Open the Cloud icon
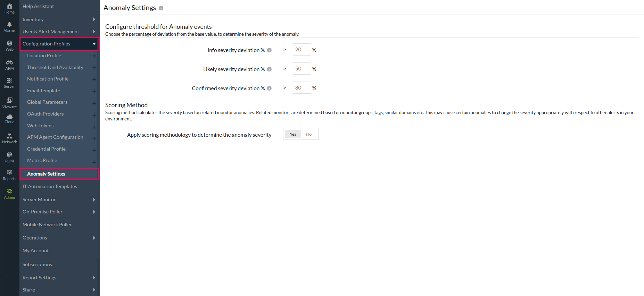The width and height of the screenshot is (644, 296). (x=9, y=117)
